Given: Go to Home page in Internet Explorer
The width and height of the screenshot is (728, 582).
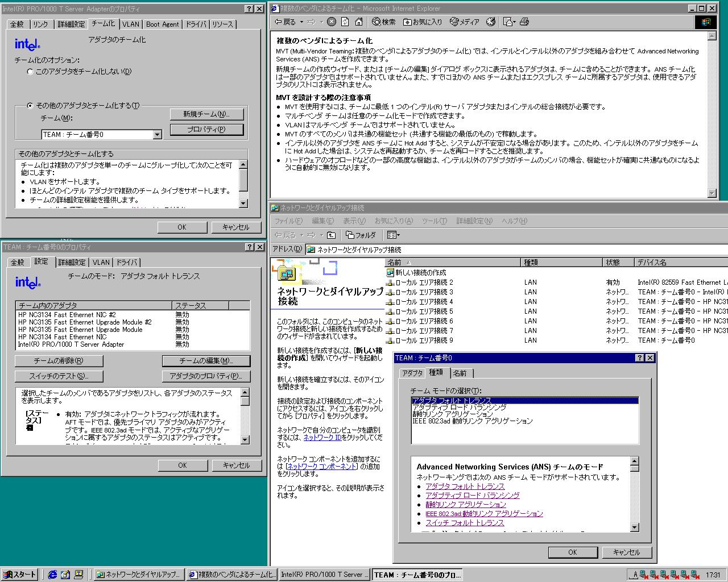Looking at the screenshot, I should tap(359, 22).
